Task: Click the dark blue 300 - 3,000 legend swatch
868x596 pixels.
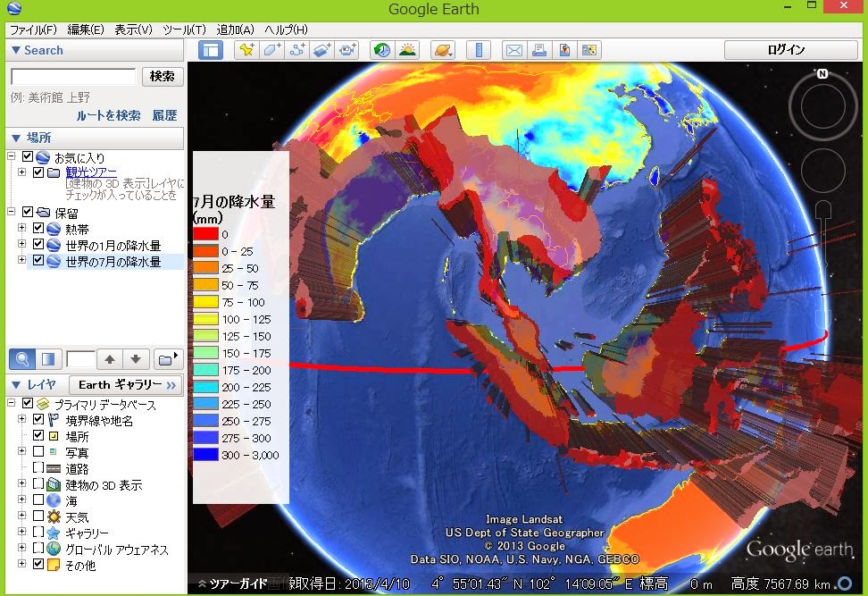Action: 205,455
